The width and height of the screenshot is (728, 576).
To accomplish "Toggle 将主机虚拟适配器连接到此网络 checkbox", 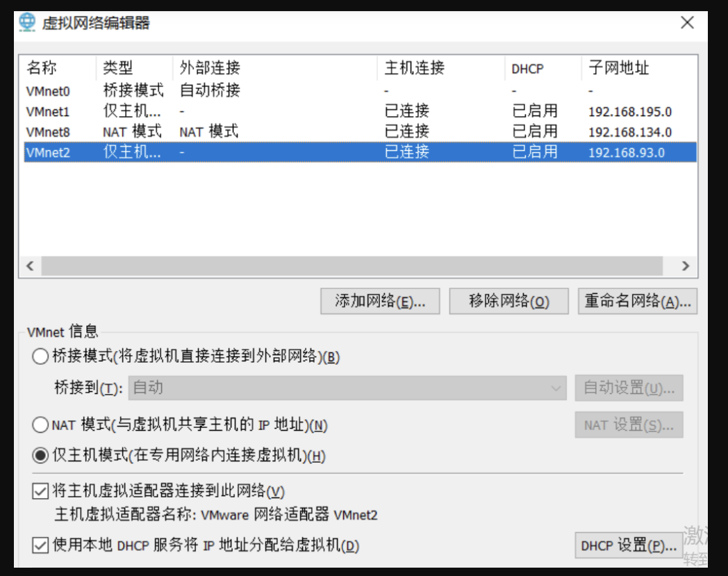I will click(40, 491).
